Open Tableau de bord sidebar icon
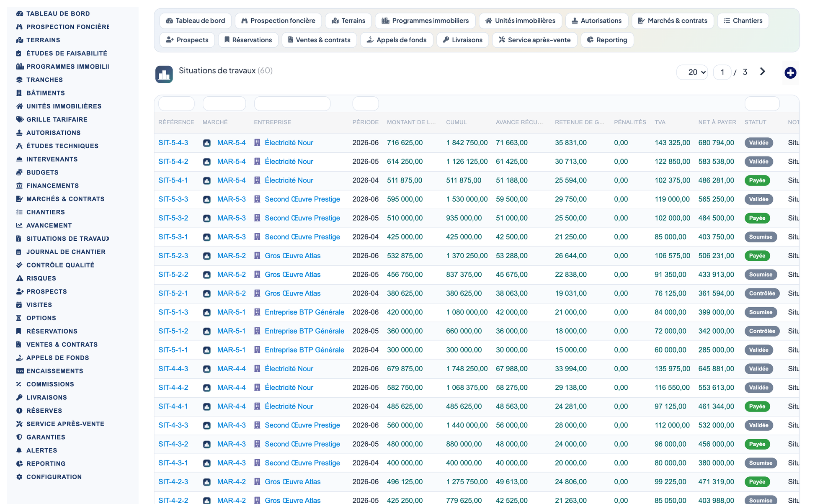The height and width of the screenshot is (504, 815). [19, 13]
